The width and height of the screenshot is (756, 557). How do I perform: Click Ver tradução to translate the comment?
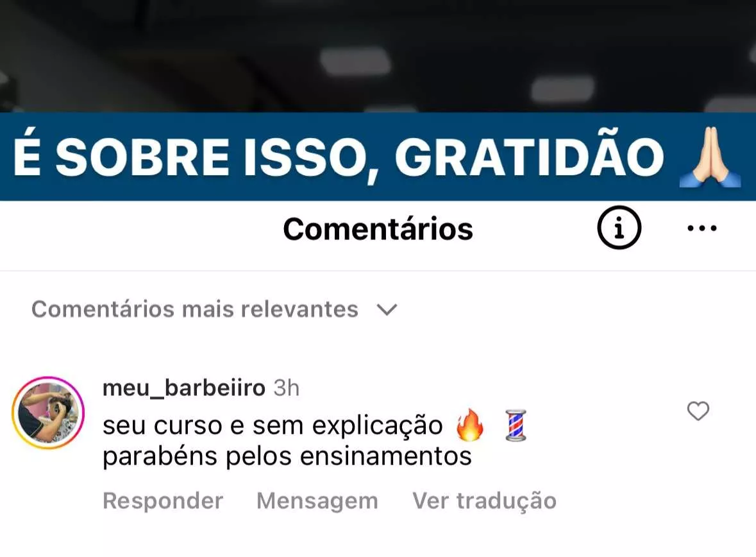(x=484, y=501)
